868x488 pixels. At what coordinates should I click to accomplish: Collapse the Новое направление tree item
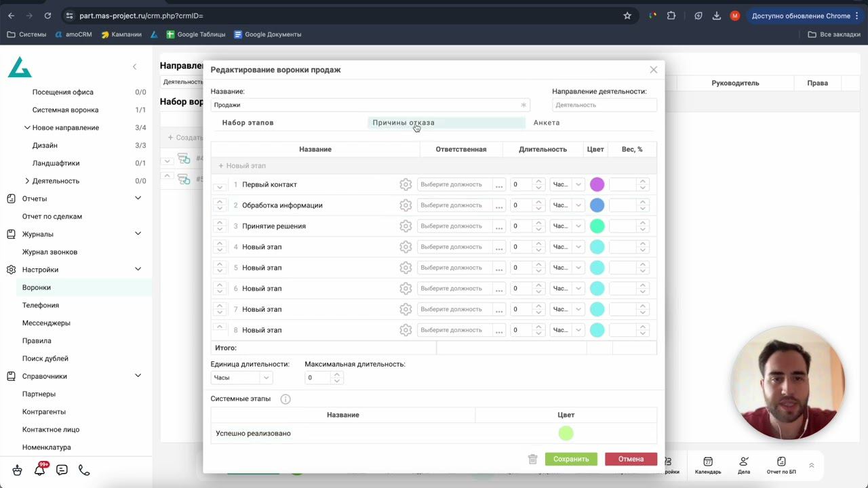click(27, 127)
